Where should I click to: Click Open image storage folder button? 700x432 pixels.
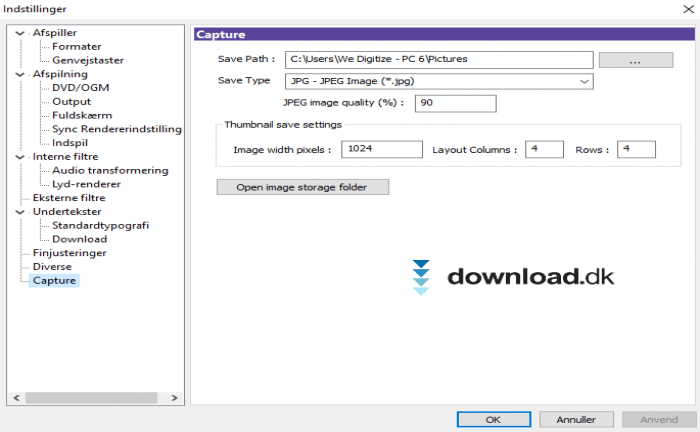click(x=302, y=187)
